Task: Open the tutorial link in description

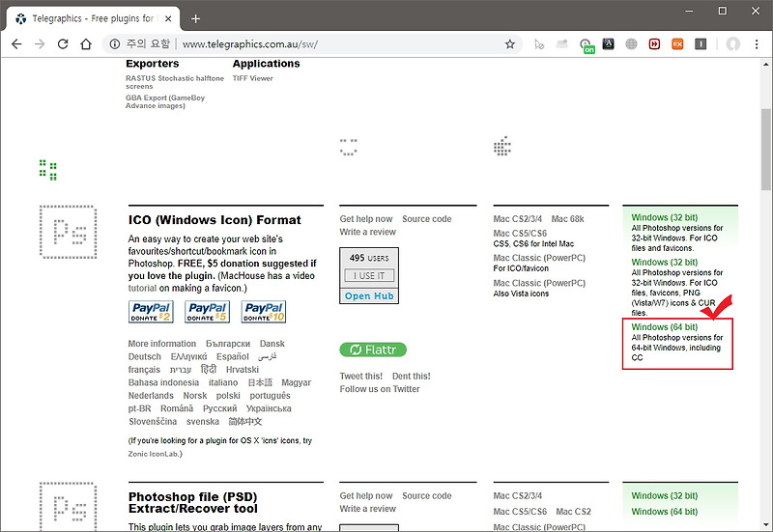Action: point(142,288)
